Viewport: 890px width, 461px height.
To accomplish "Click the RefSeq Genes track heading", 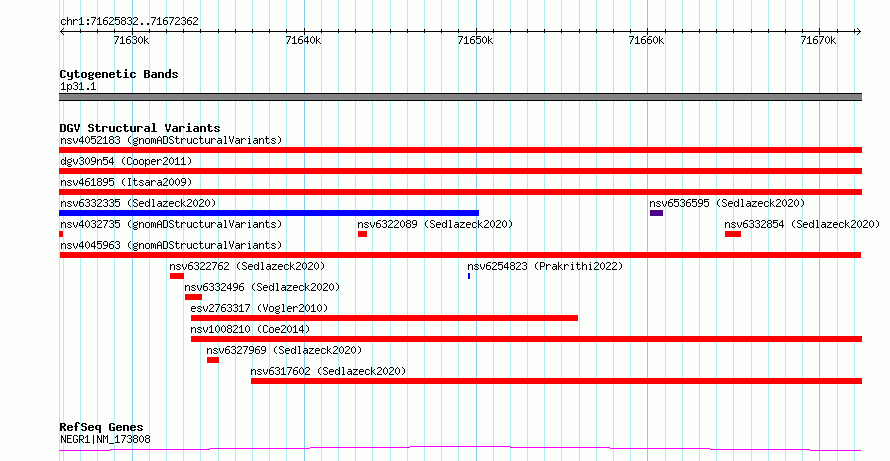I will (101, 427).
